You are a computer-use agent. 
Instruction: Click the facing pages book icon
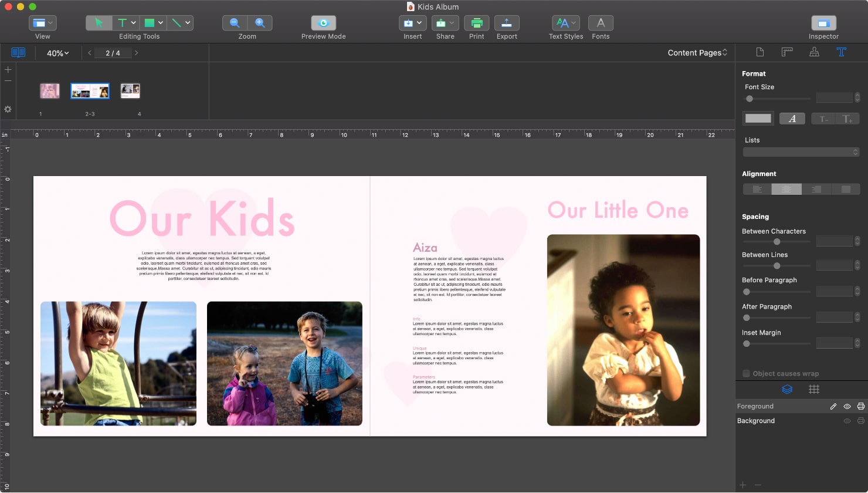point(18,53)
